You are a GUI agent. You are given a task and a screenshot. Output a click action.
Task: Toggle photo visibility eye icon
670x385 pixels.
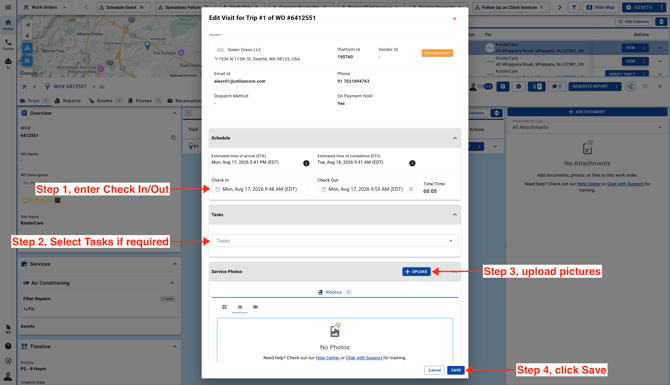[x=255, y=307]
